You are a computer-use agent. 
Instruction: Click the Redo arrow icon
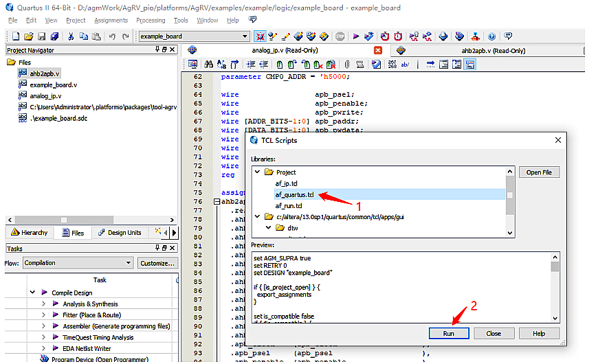pos(125,36)
